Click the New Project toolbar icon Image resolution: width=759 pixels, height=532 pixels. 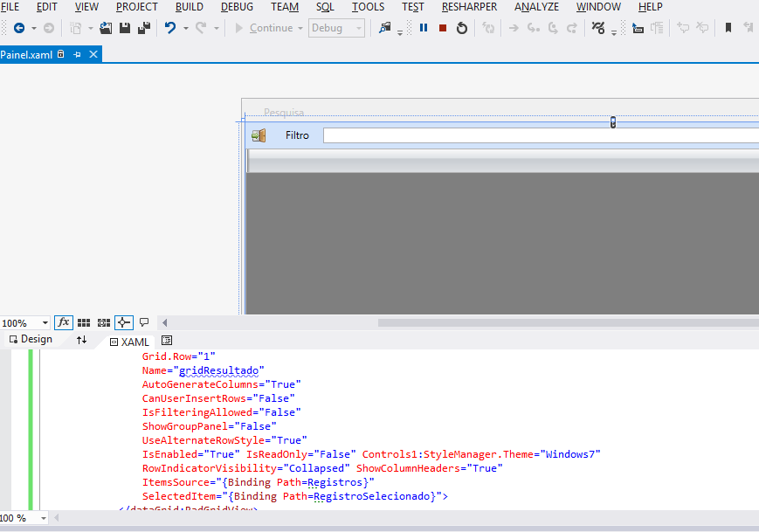(75, 28)
